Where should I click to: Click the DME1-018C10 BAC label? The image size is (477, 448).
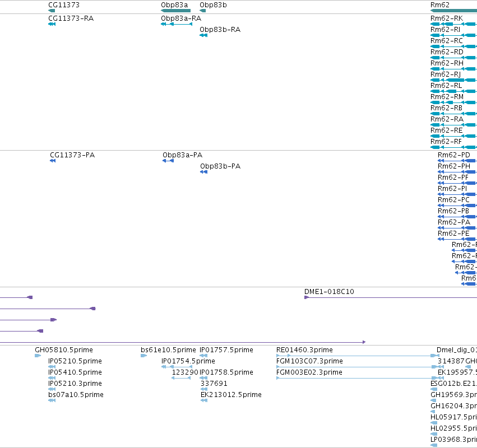(x=329, y=292)
